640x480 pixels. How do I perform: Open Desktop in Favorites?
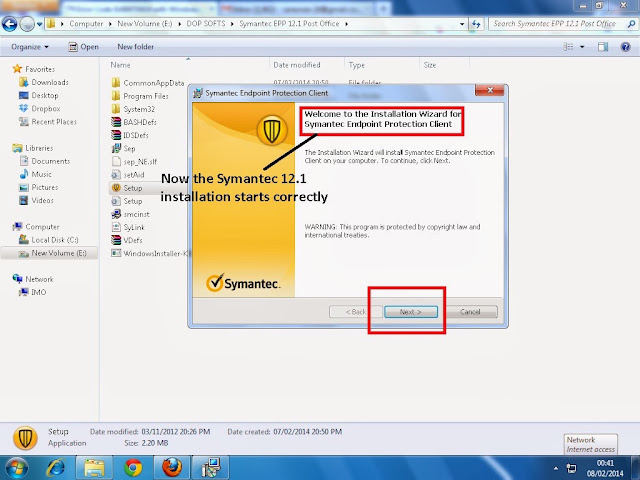[44, 95]
